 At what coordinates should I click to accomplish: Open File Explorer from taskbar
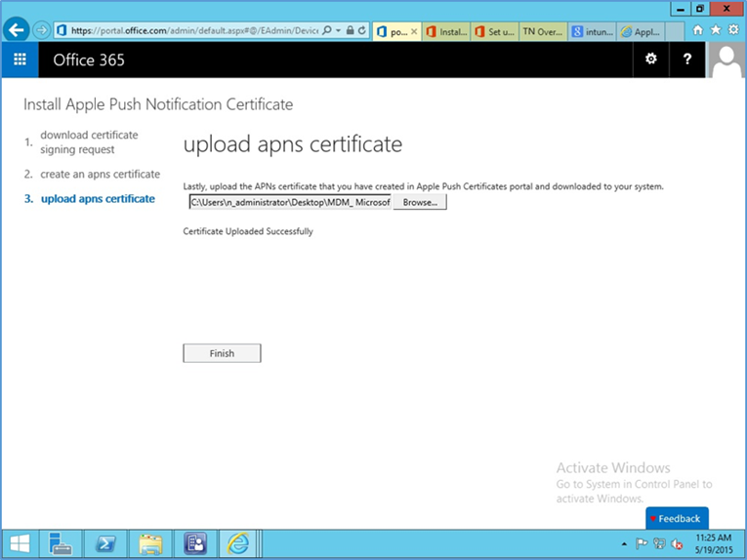pos(150,543)
